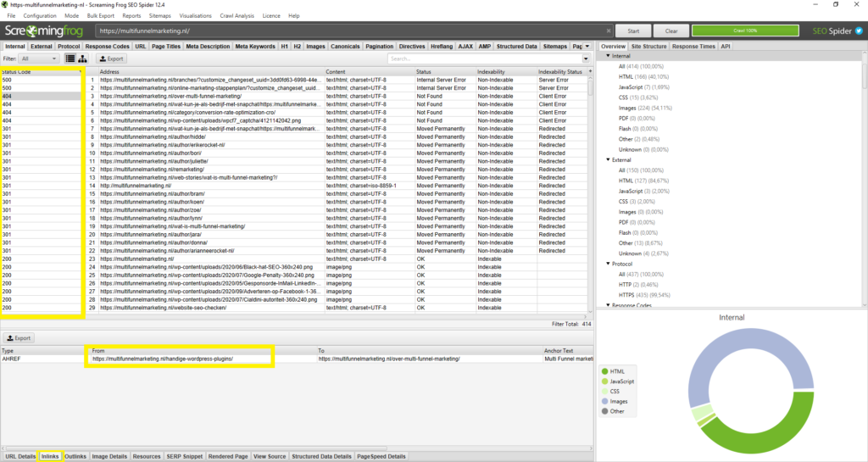Select the HTML (166) internal row

point(643,77)
